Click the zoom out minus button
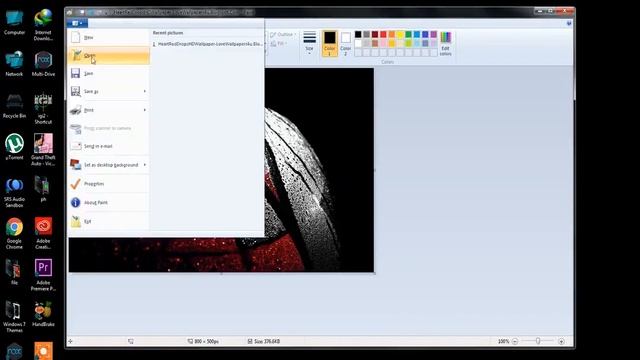The image size is (640, 360). [x=515, y=341]
